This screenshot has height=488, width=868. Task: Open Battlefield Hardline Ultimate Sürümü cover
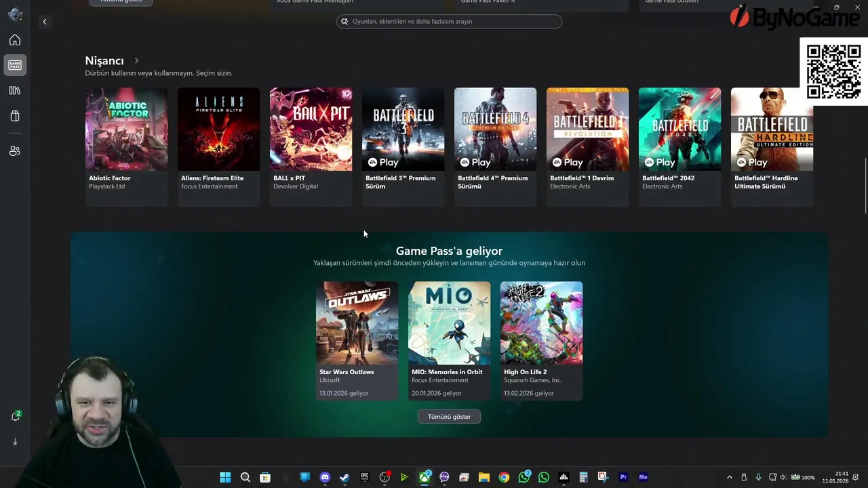point(772,129)
